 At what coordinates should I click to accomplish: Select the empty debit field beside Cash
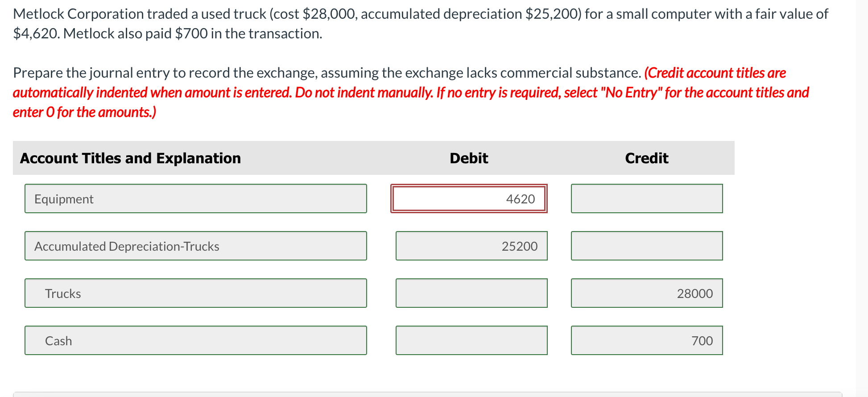coord(471,340)
